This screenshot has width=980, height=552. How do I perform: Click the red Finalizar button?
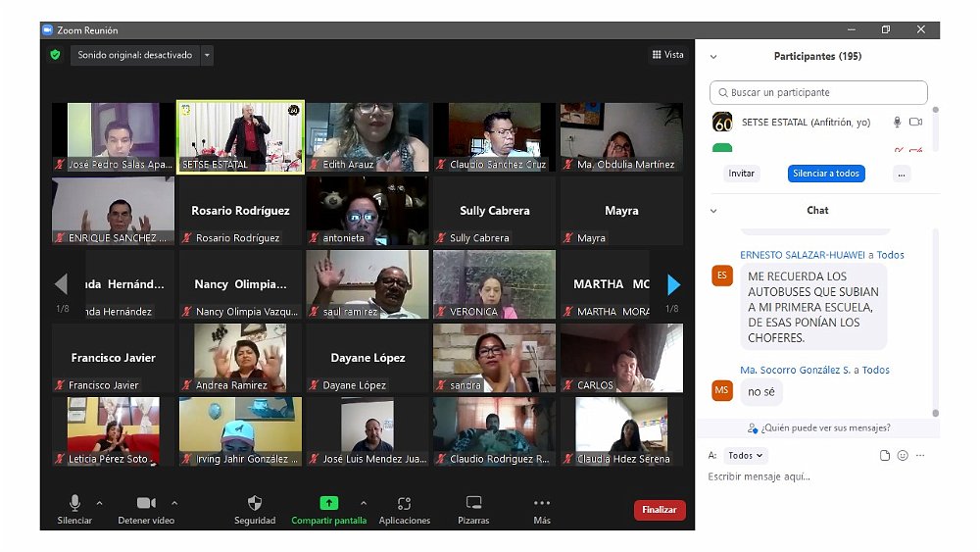tap(660, 510)
